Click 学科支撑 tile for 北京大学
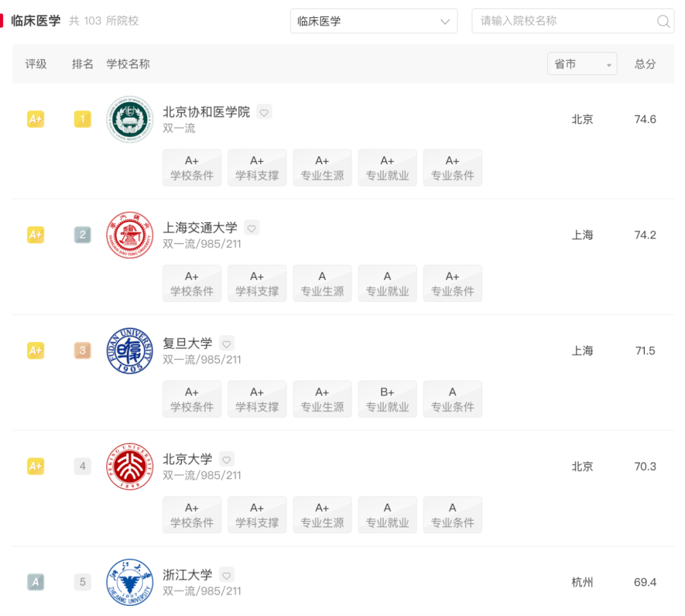Image resolution: width=685 pixels, height=616 pixels. click(257, 515)
